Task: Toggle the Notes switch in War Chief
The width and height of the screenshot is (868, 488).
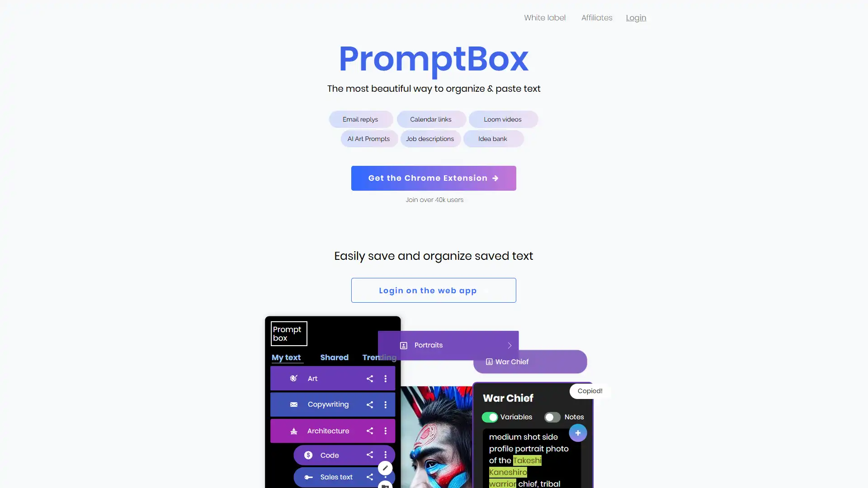Action: pos(552,417)
